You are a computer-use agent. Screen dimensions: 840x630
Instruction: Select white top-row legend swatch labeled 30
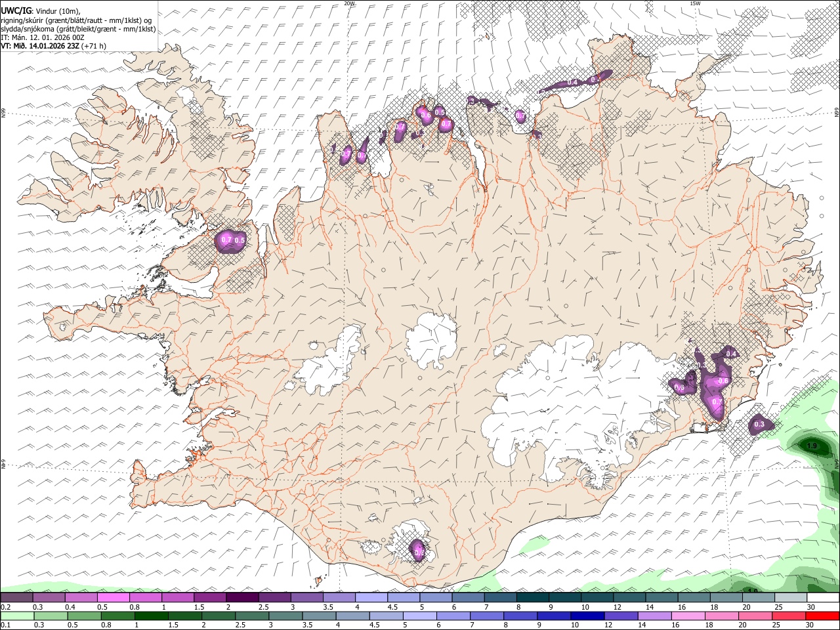(823, 598)
